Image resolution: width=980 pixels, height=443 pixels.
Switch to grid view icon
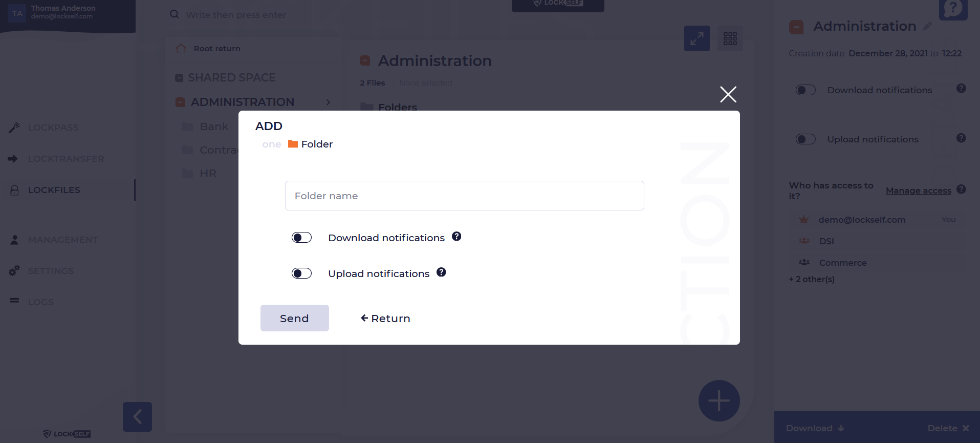730,38
